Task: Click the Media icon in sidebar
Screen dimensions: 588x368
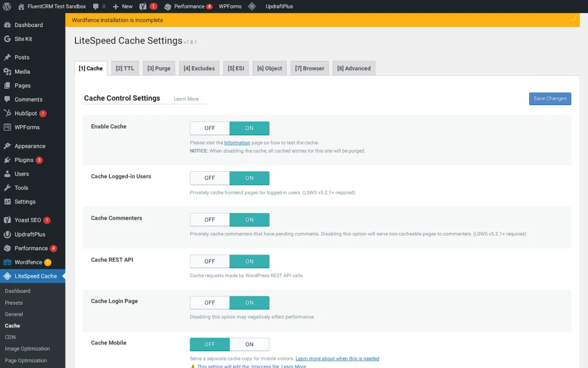Action: coord(7,72)
